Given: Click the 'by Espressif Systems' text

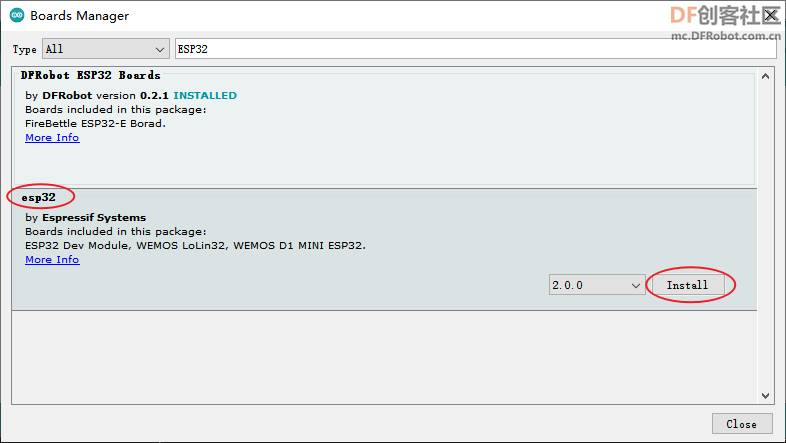Looking at the screenshot, I should point(86,217).
